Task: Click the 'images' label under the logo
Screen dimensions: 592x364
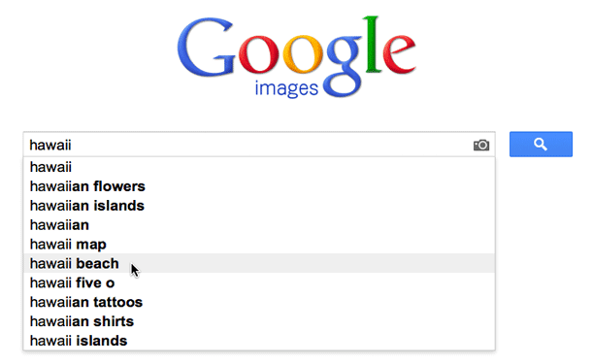Action: [x=286, y=88]
